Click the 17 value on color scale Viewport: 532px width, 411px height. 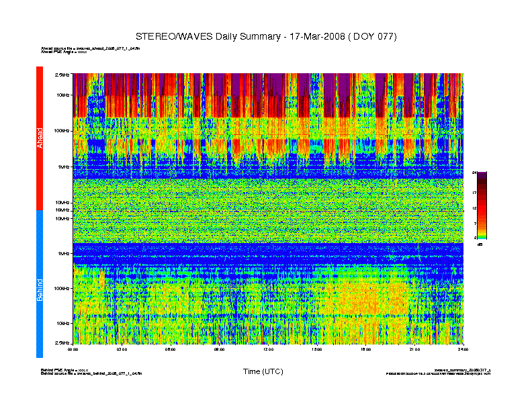tap(474, 193)
